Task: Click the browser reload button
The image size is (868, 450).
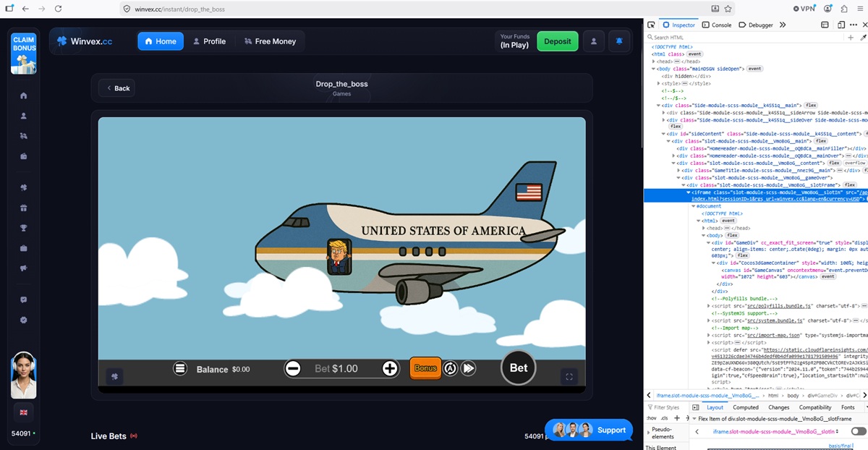Action: click(x=58, y=9)
